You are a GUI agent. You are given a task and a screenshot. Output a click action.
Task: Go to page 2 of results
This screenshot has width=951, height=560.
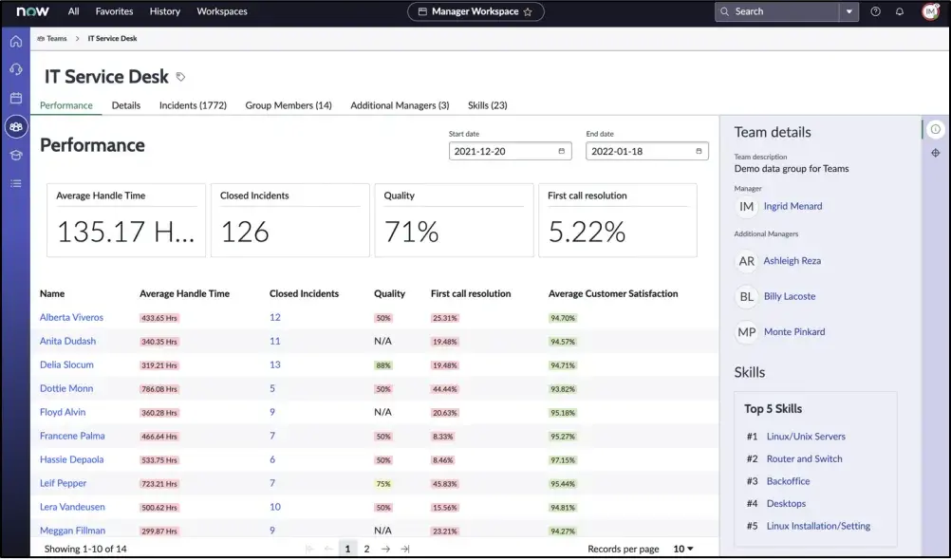(366, 549)
